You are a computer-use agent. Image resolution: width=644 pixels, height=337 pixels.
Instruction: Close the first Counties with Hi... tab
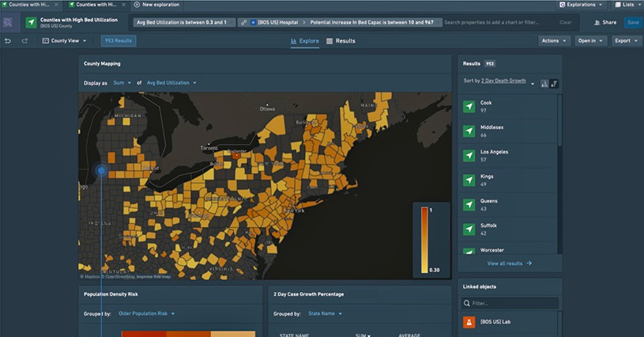click(x=56, y=5)
